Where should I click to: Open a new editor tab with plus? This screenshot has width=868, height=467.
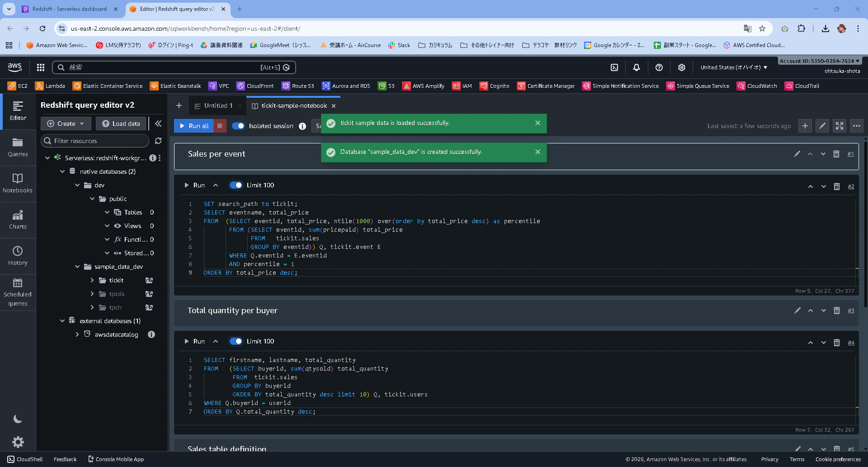[x=179, y=105]
